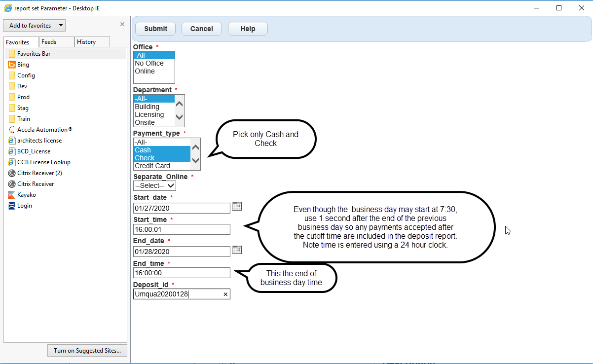Click the Bing favorite icon
Viewport: 593px width, 364px height.
(12, 65)
